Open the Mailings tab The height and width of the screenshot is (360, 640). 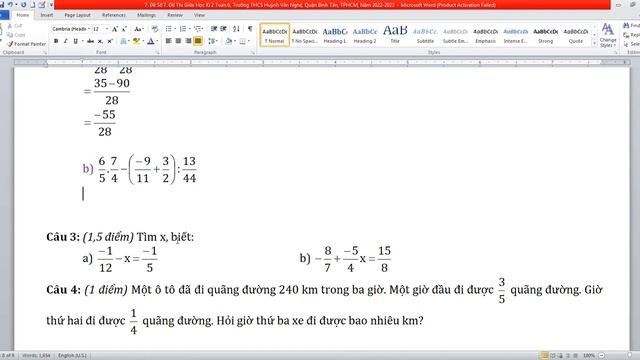tap(146, 15)
